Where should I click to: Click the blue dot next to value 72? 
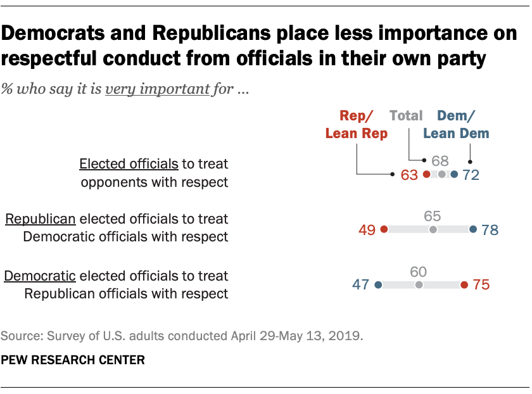[454, 174]
